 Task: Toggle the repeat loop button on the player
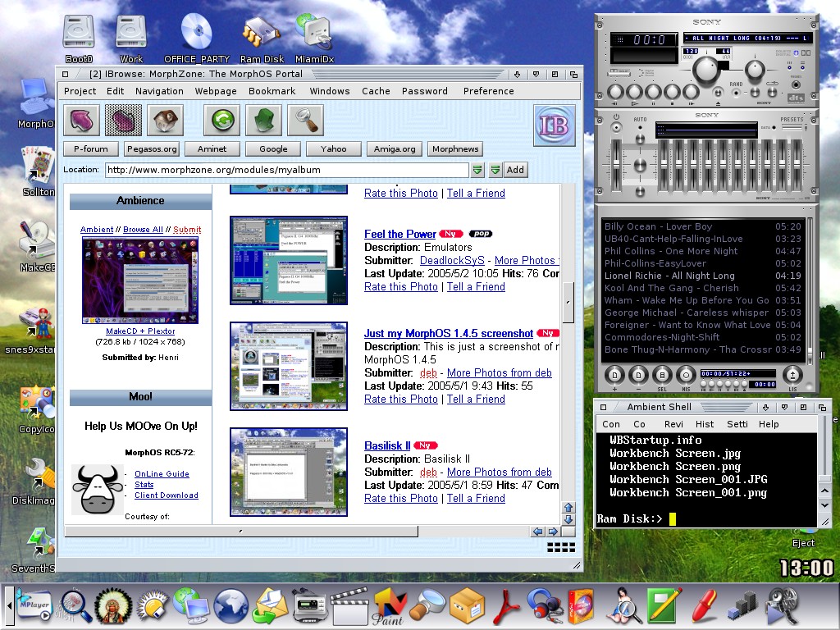[772, 92]
